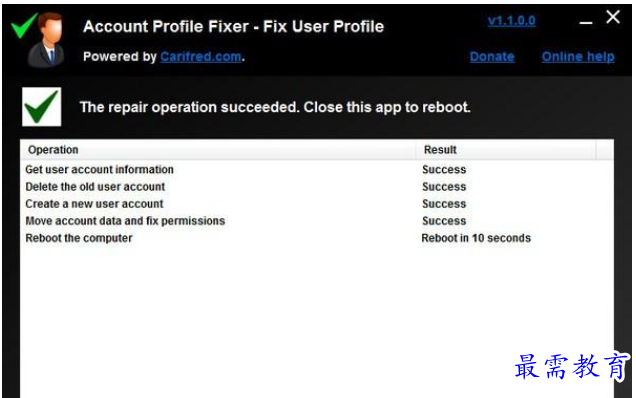Select the 'Delete the old user account' row
The width and height of the screenshot is (636, 398).
(x=316, y=187)
